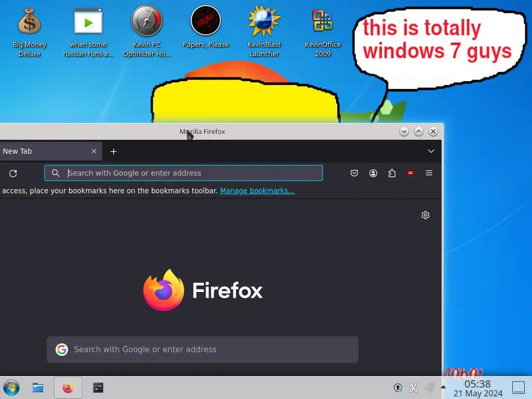Open Big Money Deluxe desktop icon
The width and height of the screenshot is (532, 399).
click(30, 32)
